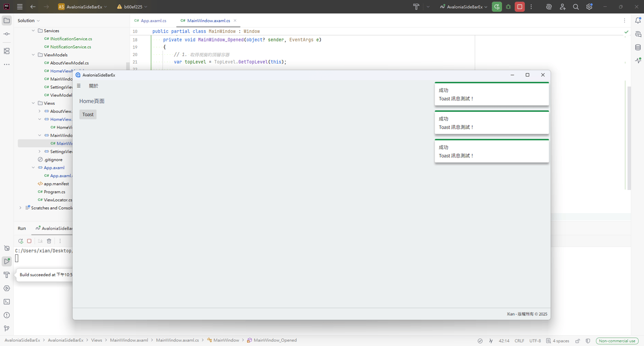The width and height of the screenshot is (644, 346).
Task: Select the Run panel AvaloniaSideBarEx tab
Action: [54, 229]
